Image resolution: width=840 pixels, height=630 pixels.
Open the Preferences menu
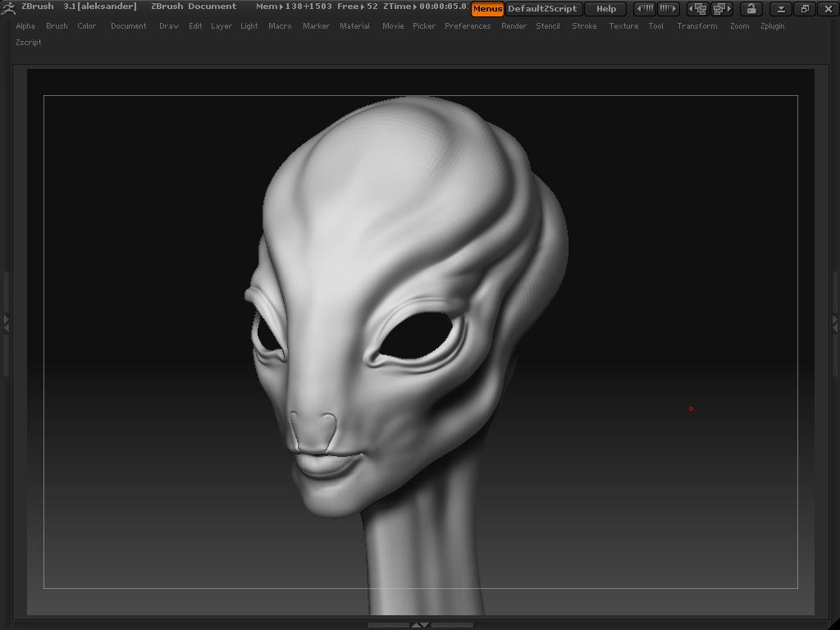pos(468,25)
